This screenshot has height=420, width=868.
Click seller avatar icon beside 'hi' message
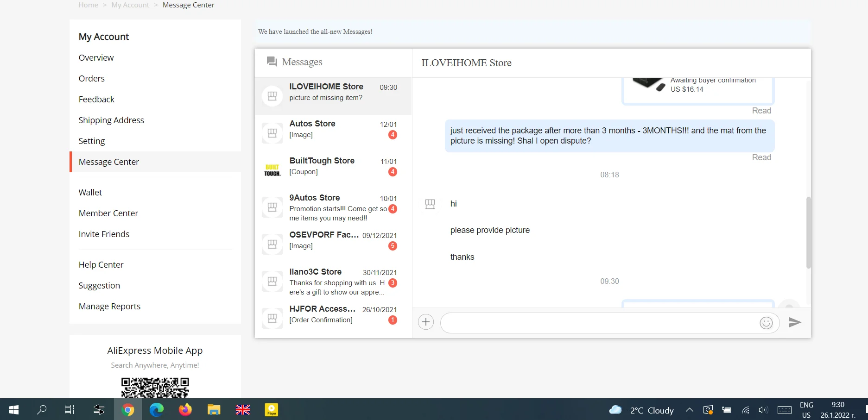click(x=430, y=204)
